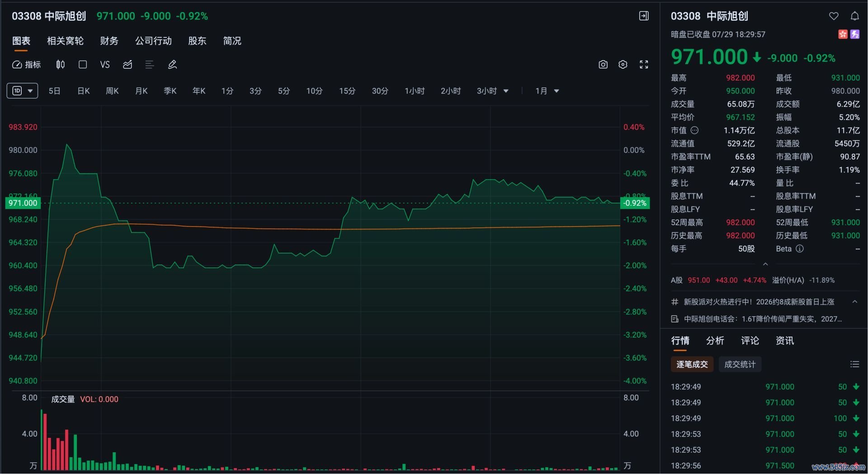Select 逐笔成交 trade view
This screenshot has height=474, width=868.
(692, 364)
